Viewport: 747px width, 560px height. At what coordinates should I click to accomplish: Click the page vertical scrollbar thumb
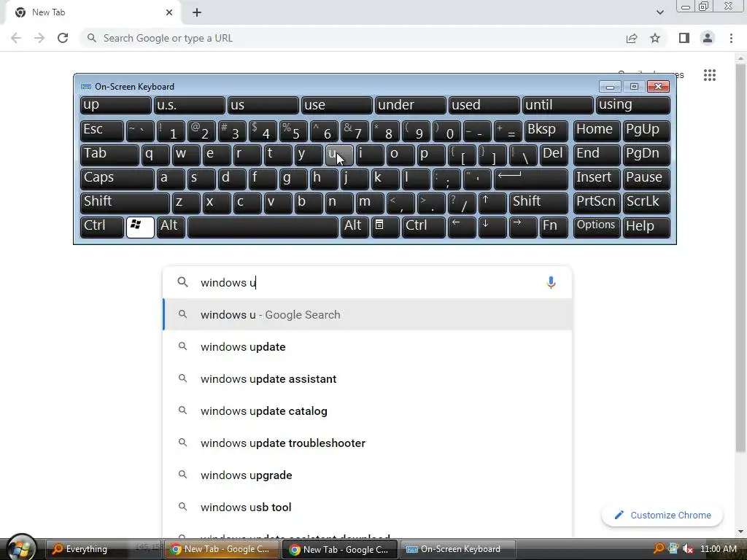pos(740,257)
